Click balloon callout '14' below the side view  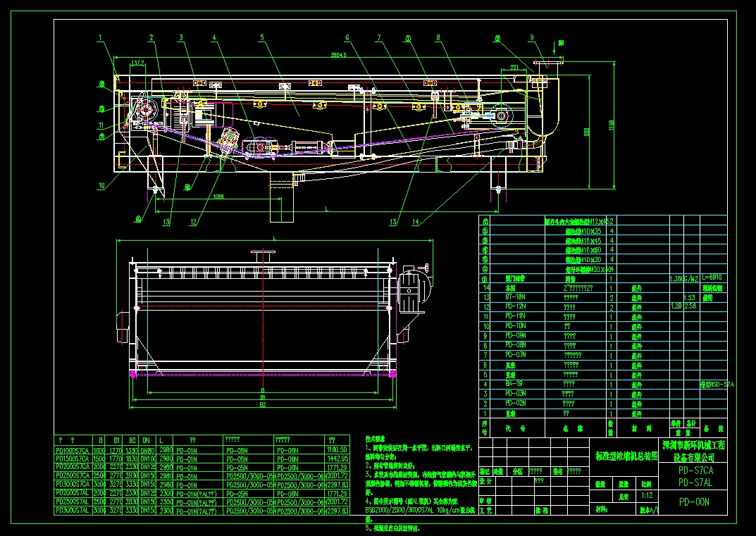[415, 222]
